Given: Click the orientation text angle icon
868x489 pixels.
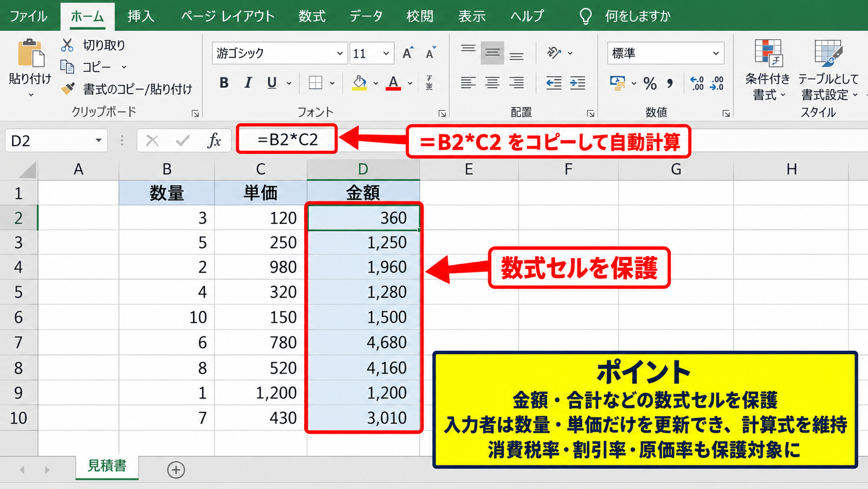Looking at the screenshot, I should pyautogui.click(x=554, y=52).
